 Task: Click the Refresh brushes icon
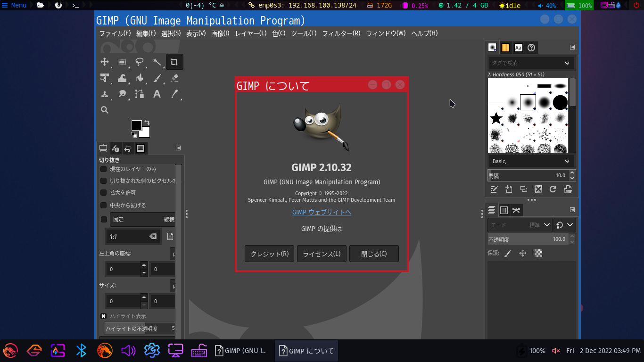coord(553,189)
